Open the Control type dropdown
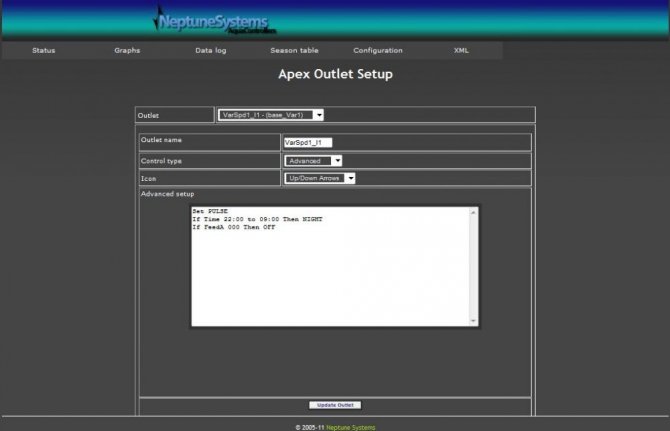Screen dimensions: 670x431 tap(313, 161)
